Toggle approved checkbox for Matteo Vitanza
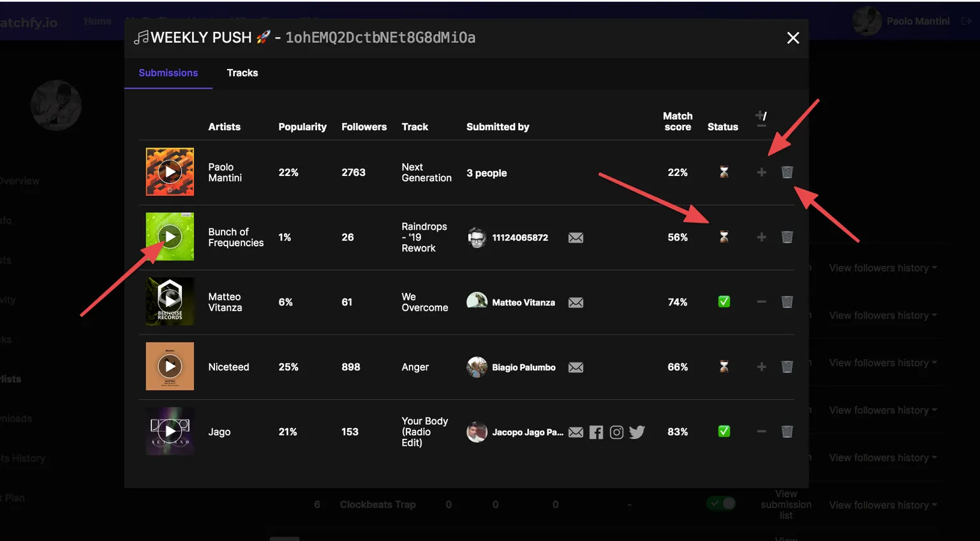The height and width of the screenshot is (541, 980). 724,302
